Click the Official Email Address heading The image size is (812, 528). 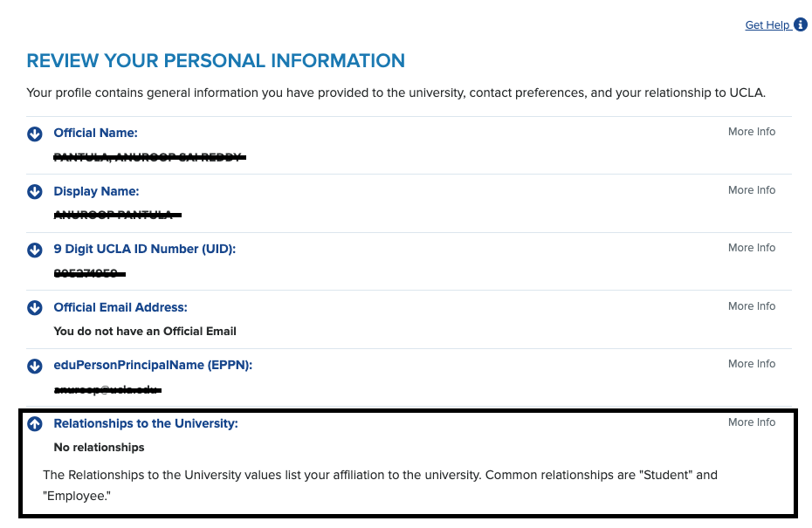pos(120,307)
